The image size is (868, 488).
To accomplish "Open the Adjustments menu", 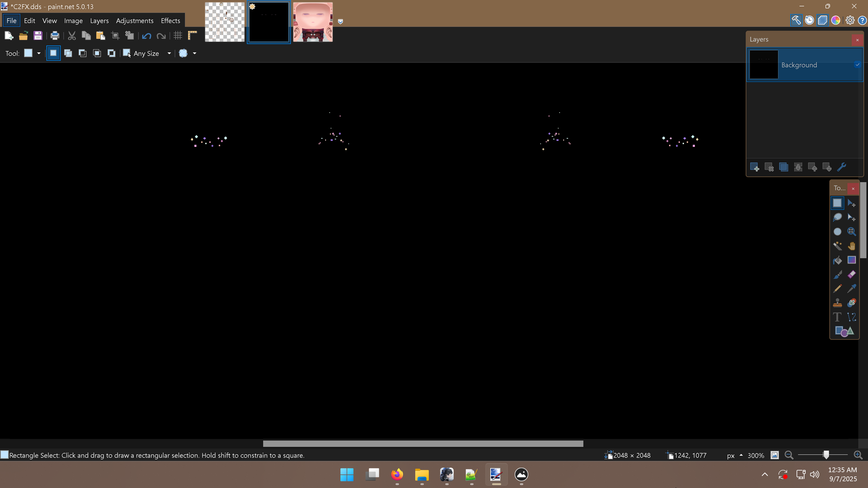I will 135,20.
